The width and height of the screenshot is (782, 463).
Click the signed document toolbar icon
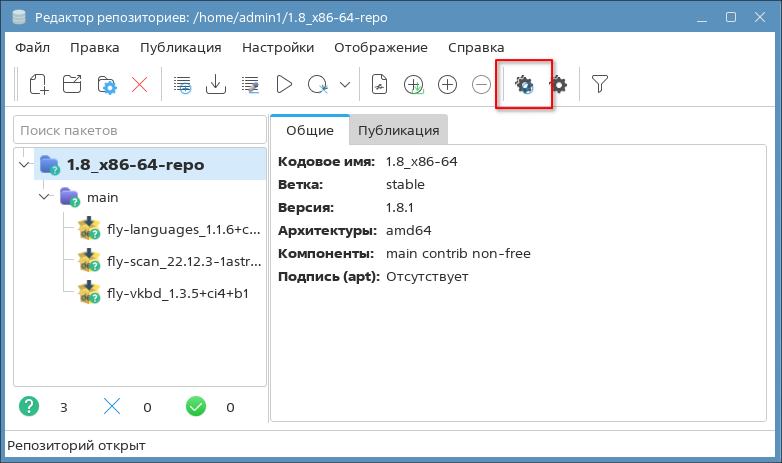tap(379, 85)
